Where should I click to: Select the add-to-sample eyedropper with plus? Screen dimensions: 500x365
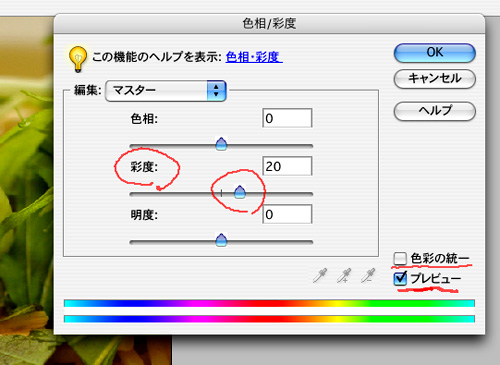point(344,276)
